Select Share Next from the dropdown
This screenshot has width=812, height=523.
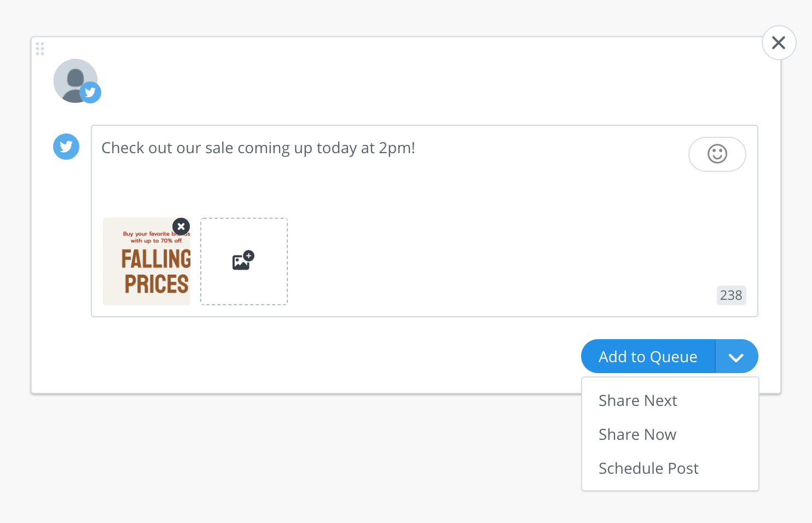638,400
